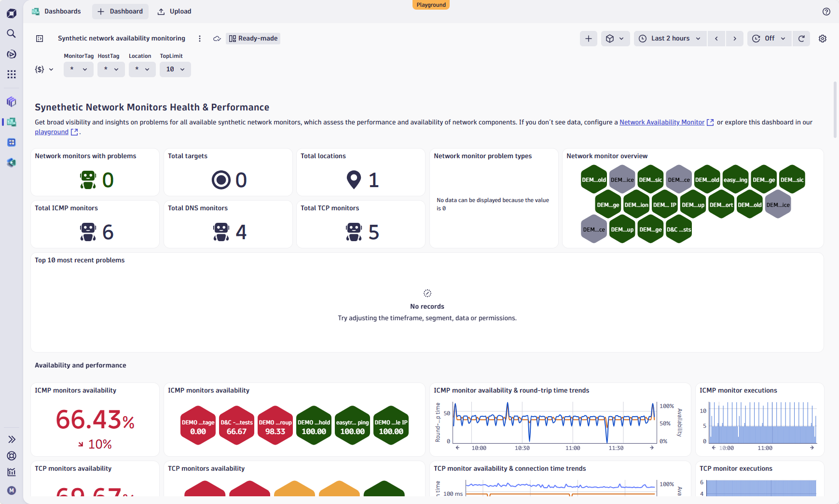
Task: Open the MonitorTag filter dropdown
Action: 78,69
